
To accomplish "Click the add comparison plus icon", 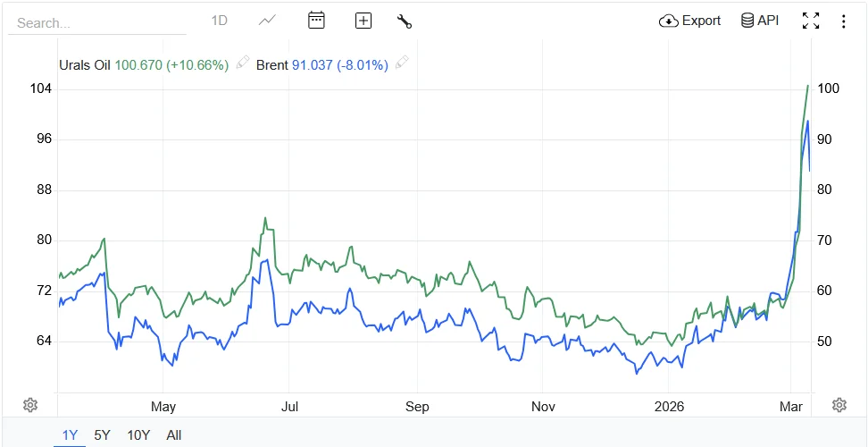I will [363, 21].
